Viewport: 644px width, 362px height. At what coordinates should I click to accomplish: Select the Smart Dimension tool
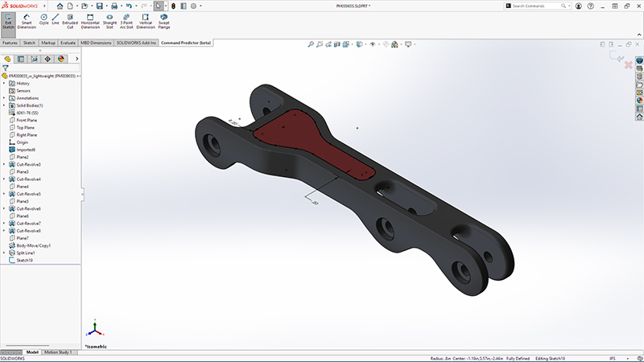coord(27,23)
